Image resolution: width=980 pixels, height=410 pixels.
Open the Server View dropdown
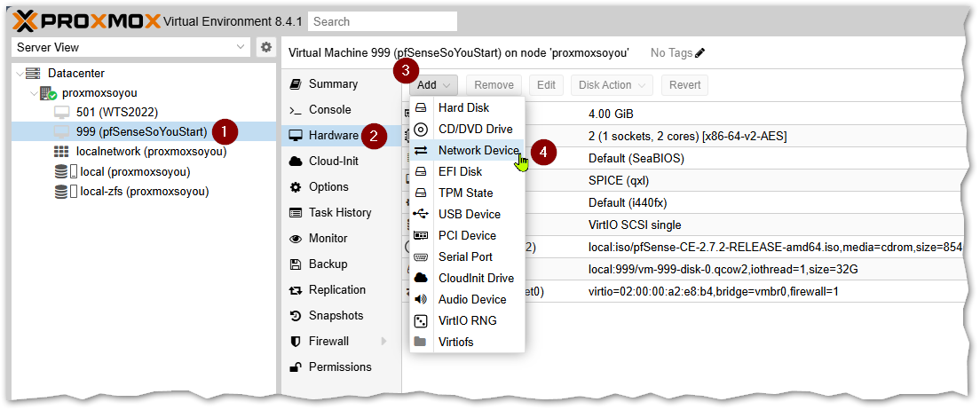[x=130, y=48]
